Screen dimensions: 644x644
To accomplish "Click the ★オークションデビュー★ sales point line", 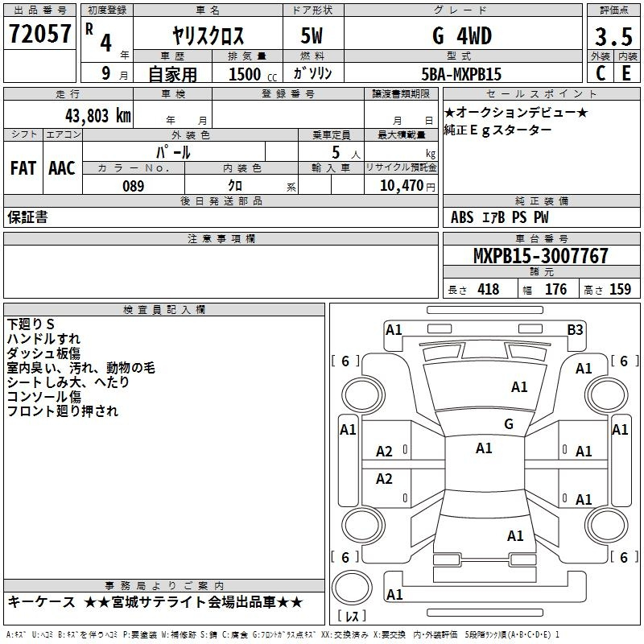I will (x=516, y=112).
